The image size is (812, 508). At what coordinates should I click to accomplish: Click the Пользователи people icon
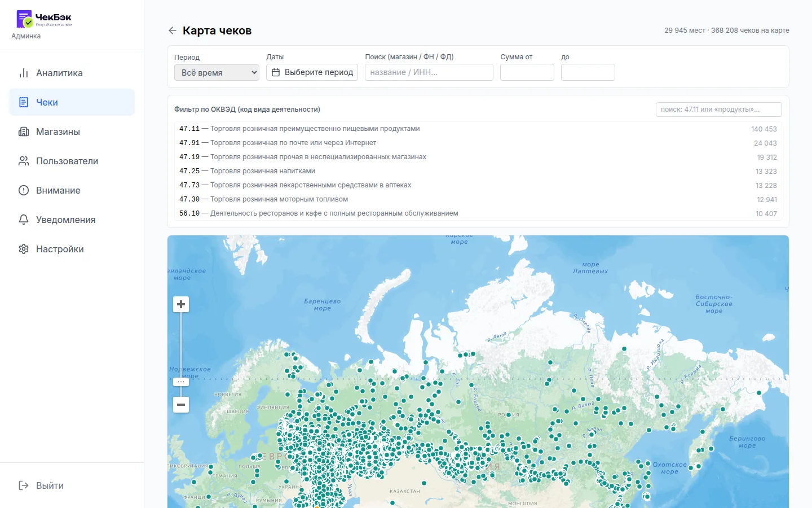point(24,161)
